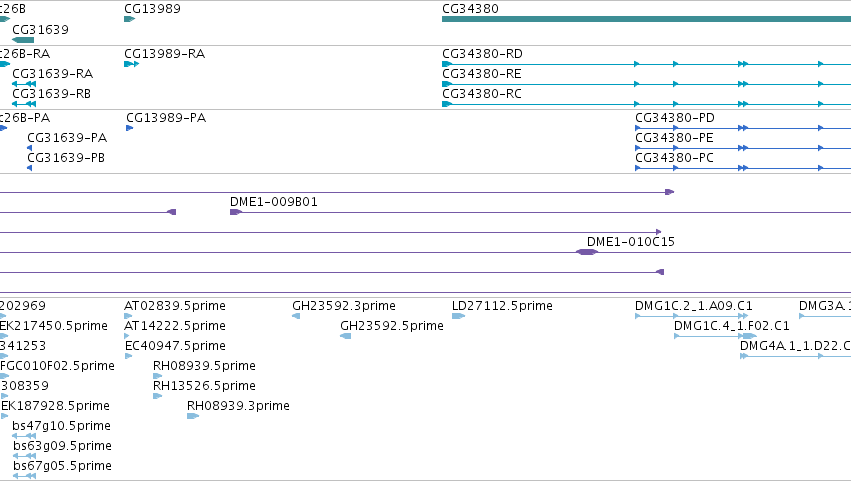851x481 pixels.
Task: Click the DMG1C.4_1.F02.C1 feature line
Action: pos(715,336)
